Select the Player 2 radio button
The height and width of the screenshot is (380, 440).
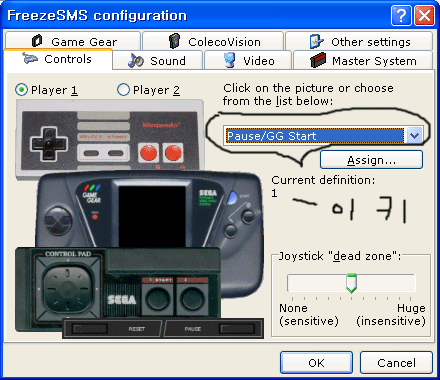[x=123, y=90]
